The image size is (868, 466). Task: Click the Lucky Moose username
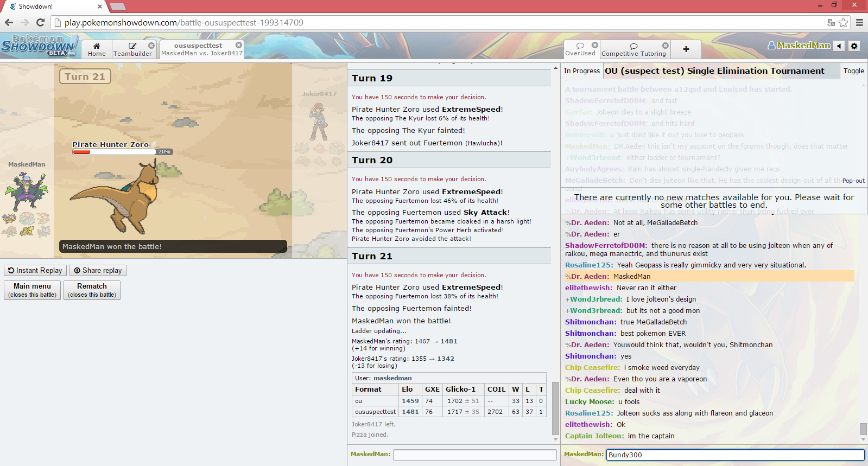point(590,401)
